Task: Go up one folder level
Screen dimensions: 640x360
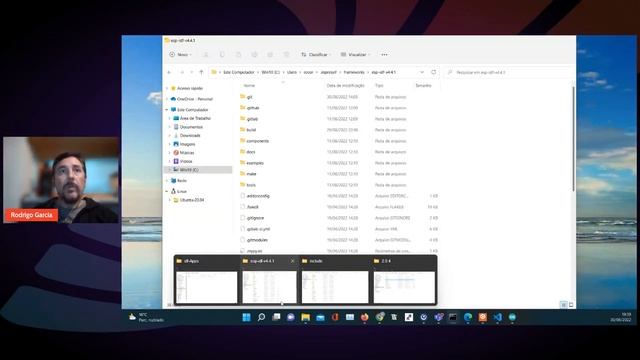Action: 201,72
